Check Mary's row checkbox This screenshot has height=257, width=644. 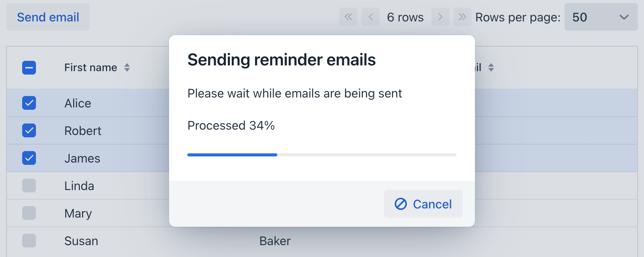coord(29,213)
